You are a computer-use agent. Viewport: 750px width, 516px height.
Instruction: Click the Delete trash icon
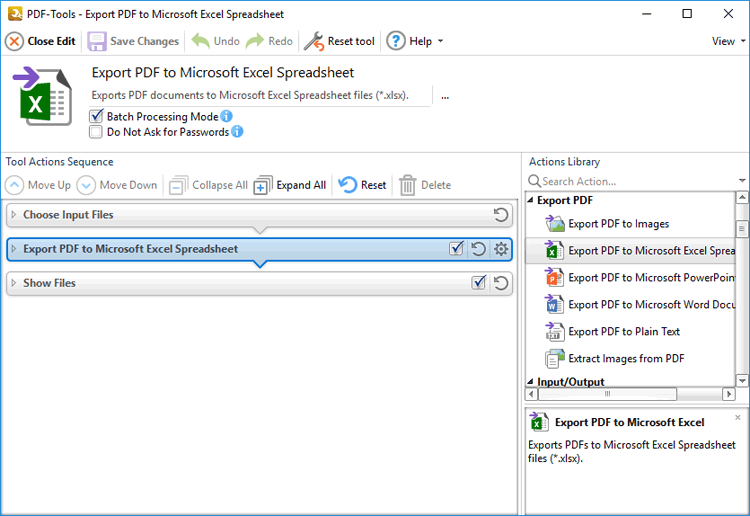pos(408,186)
